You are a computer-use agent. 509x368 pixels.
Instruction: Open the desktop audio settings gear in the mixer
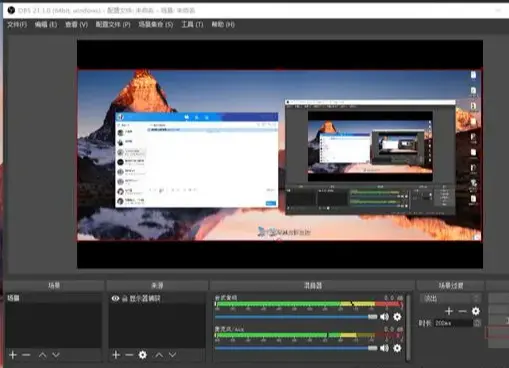click(x=397, y=317)
